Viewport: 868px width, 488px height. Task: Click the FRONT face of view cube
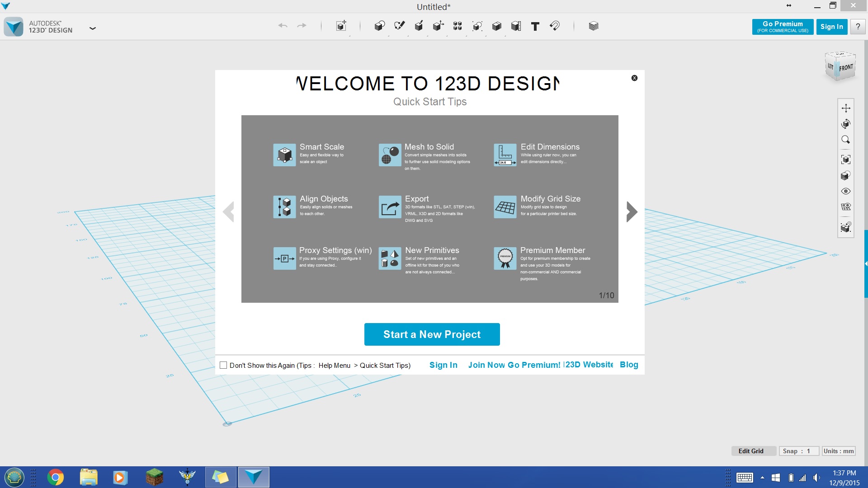tap(846, 68)
